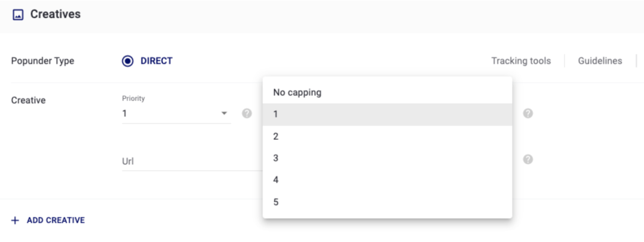
Task: Click the help icon beside Priority dropdown
Action: 247,113
